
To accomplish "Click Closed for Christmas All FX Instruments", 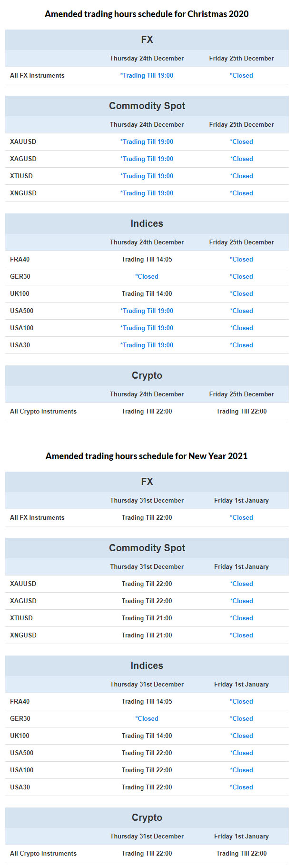I will (241, 75).
